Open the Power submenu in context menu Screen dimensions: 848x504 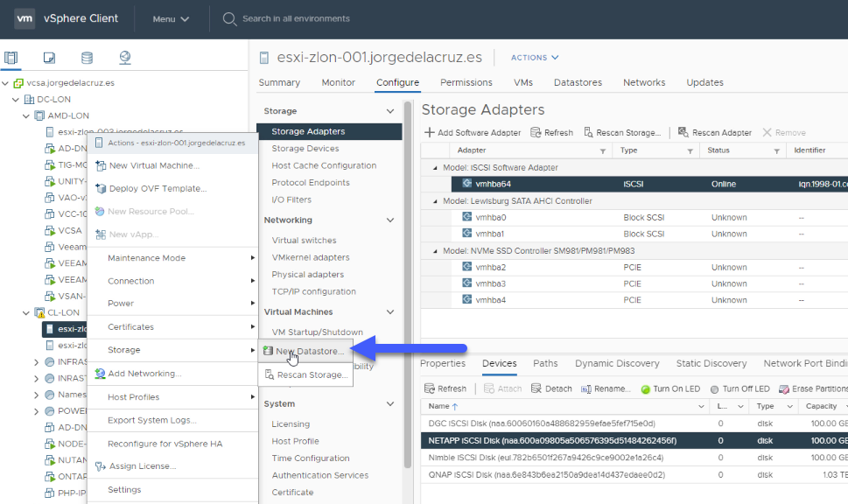172,304
